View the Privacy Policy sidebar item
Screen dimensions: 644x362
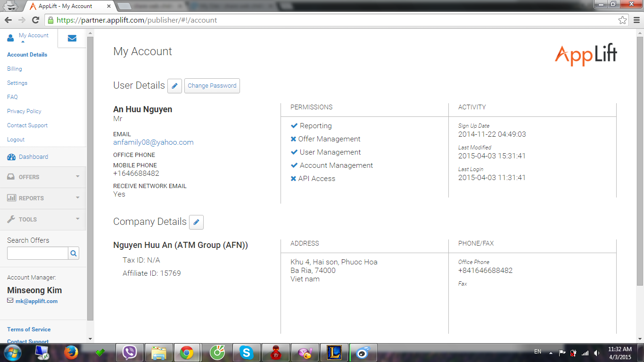(x=24, y=111)
